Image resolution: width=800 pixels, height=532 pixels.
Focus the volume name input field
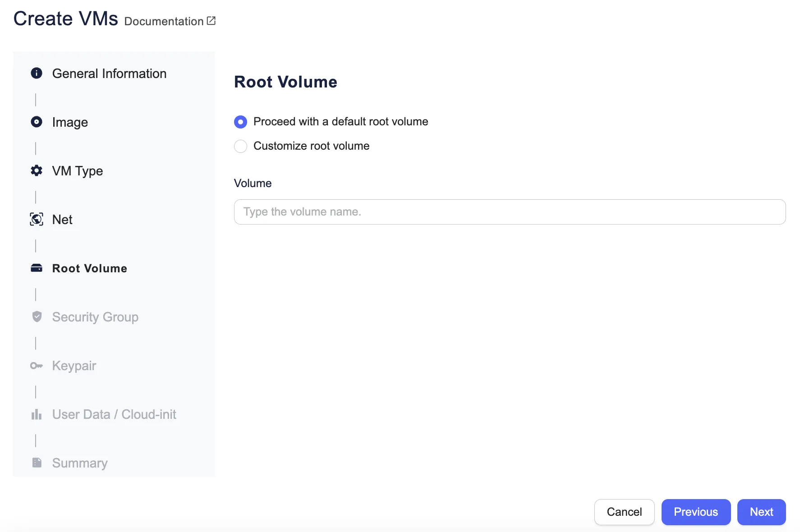tap(510, 212)
